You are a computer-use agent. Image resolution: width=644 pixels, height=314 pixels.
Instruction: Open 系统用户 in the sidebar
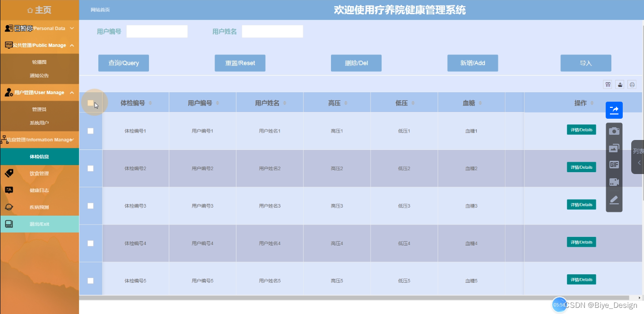tap(39, 123)
